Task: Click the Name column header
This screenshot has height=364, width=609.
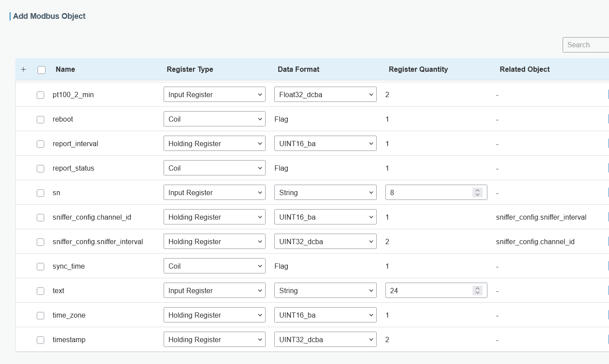Action: [x=65, y=70]
